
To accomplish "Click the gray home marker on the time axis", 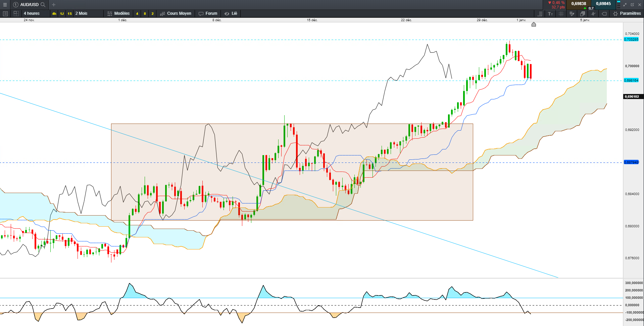I will (534, 25).
